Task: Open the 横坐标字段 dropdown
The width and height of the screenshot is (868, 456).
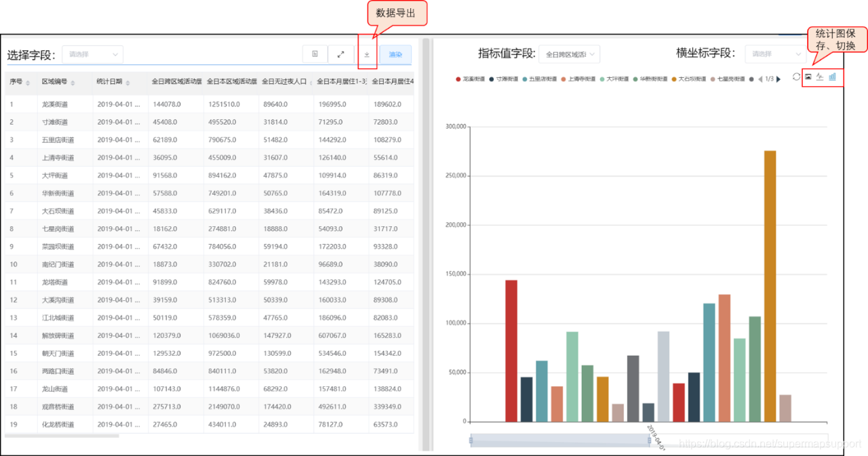Action: (x=775, y=54)
